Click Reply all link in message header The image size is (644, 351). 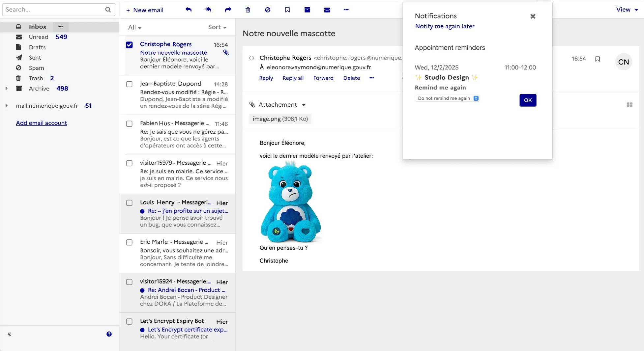(x=293, y=78)
